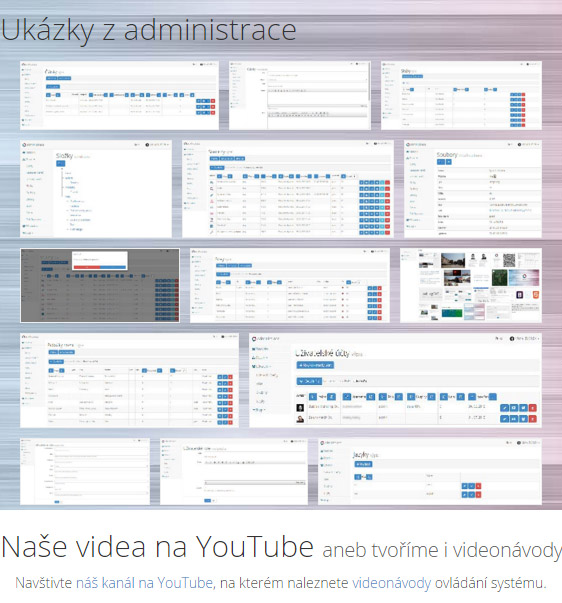Follow the 'náš kanál na YouTube' link
Image resolution: width=562 pixels, height=603 pixels.
coord(144,583)
